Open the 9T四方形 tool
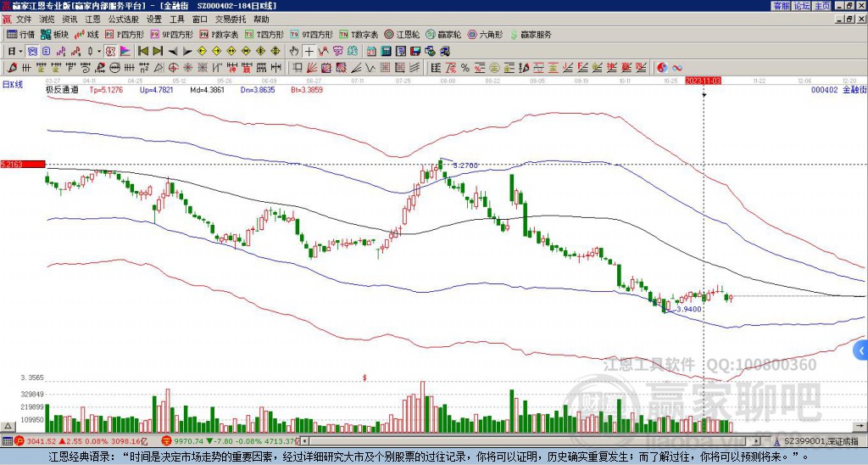This screenshot has width=868, height=465. [x=312, y=34]
